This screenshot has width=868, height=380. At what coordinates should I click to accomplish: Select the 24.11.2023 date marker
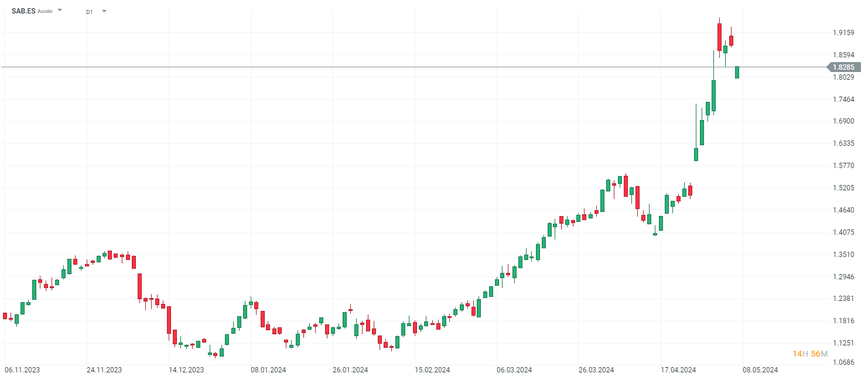click(x=104, y=370)
